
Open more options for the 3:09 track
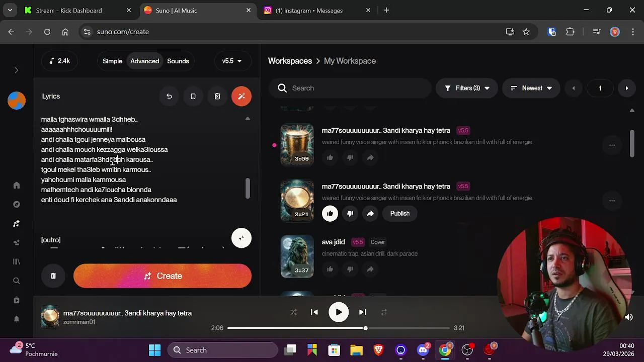(x=612, y=145)
